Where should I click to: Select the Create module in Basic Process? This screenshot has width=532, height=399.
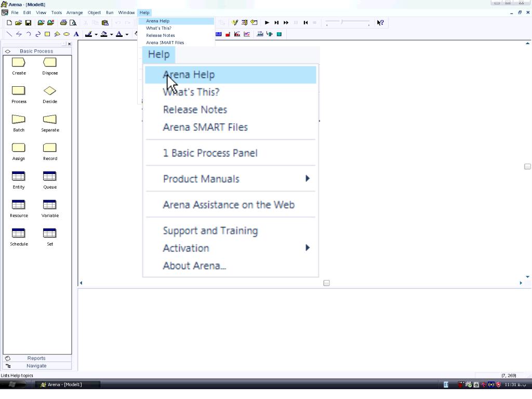(x=19, y=66)
